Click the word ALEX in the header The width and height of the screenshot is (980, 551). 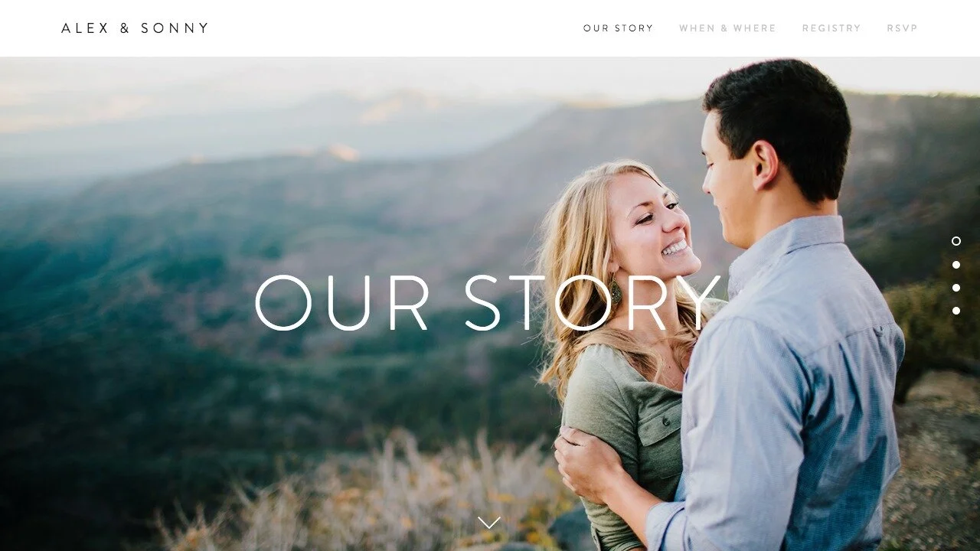[x=85, y=28]
